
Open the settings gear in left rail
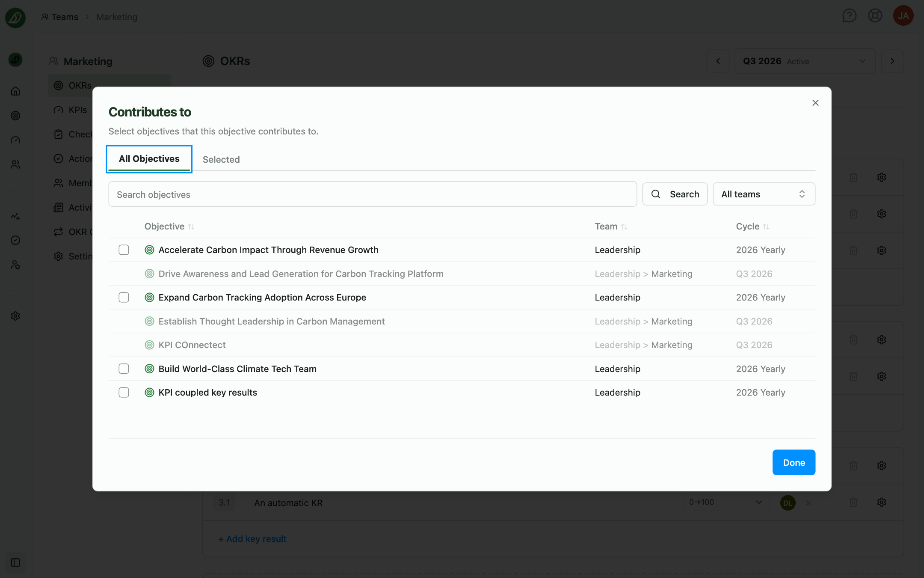pos(15,316)
